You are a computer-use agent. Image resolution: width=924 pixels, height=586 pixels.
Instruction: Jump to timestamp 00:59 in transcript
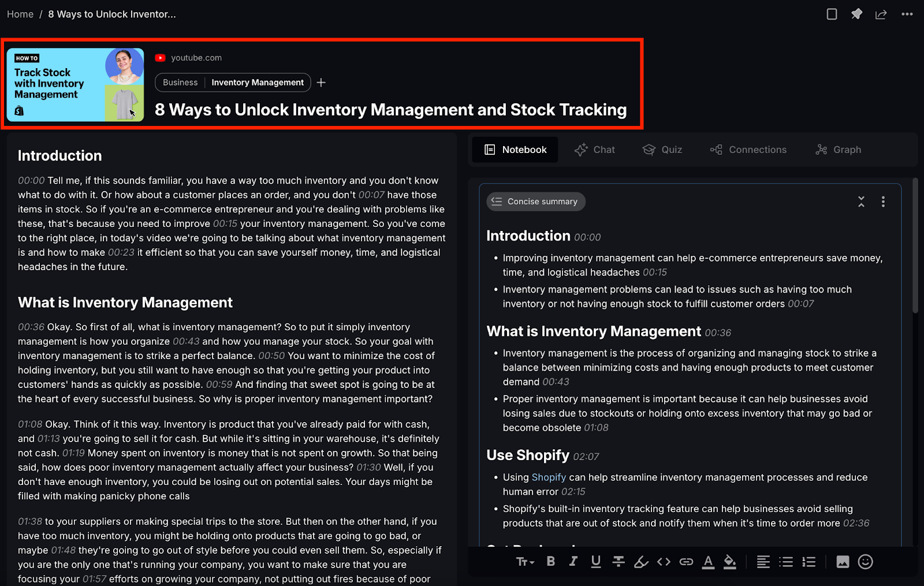(219, 385)
